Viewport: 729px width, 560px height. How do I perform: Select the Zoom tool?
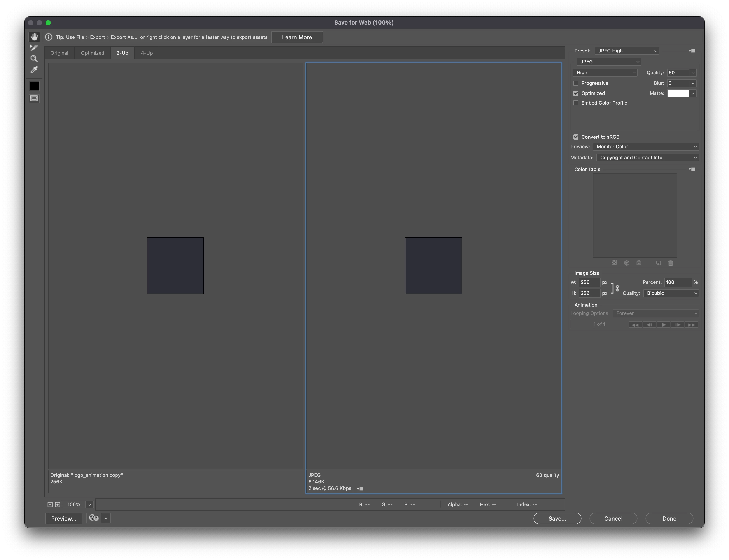click(34, 59)
